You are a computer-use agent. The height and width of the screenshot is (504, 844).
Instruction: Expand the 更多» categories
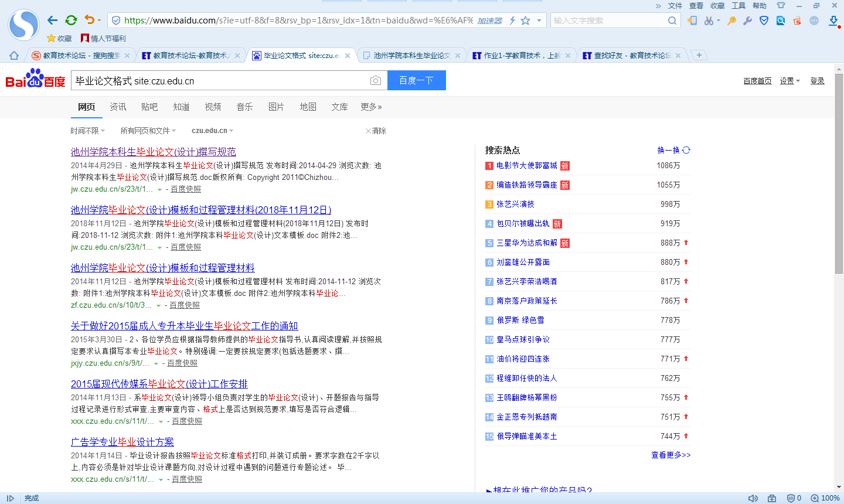(371, 107)
